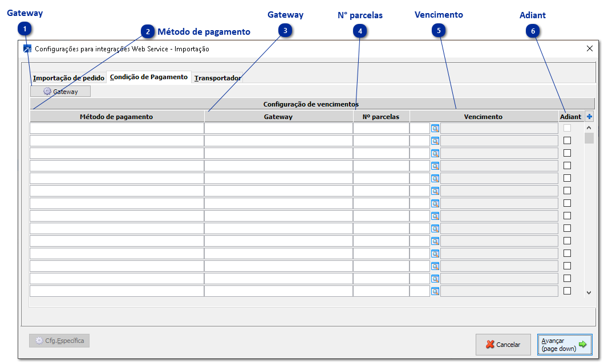Image resolution: width=604 pixels, height=364 pixels.
Task: Tick the Adiant checkbox in seventh row
Action: point(567,203)
